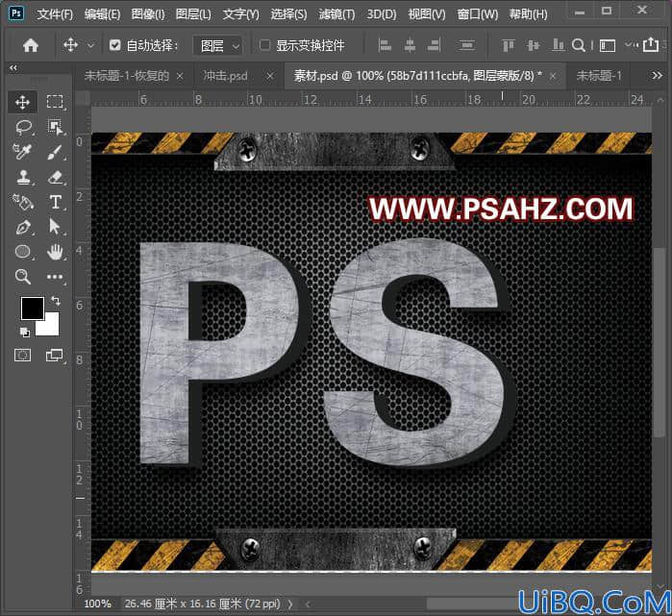Open the 编辑(E) menu

click(x=102, y=14)
